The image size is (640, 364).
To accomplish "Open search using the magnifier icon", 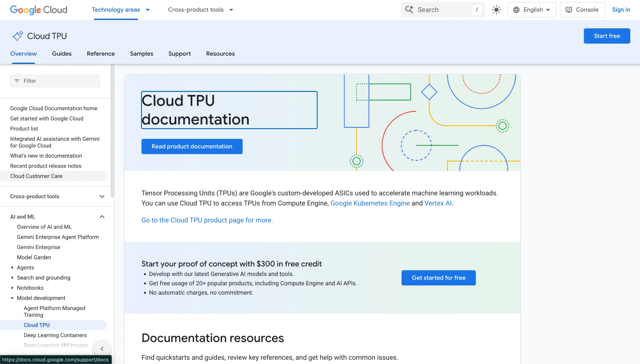I will pyautogui.click(x=409, y=10).
